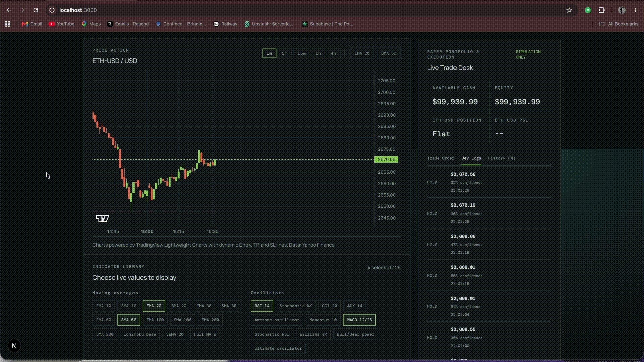
Task: Enable the SMA 200 indicator
Action: click(x=105, y=334)
